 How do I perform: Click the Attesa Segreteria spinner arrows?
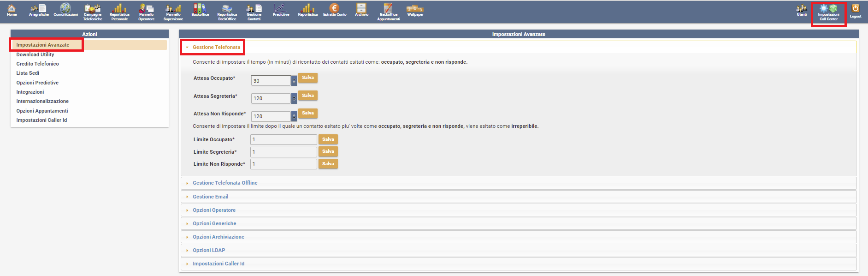point(294,98)
